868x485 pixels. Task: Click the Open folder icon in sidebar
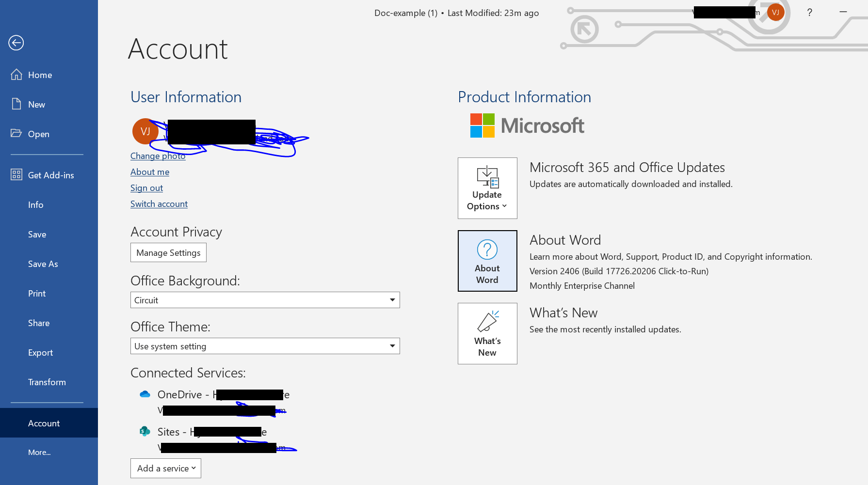tap(16, 133)
